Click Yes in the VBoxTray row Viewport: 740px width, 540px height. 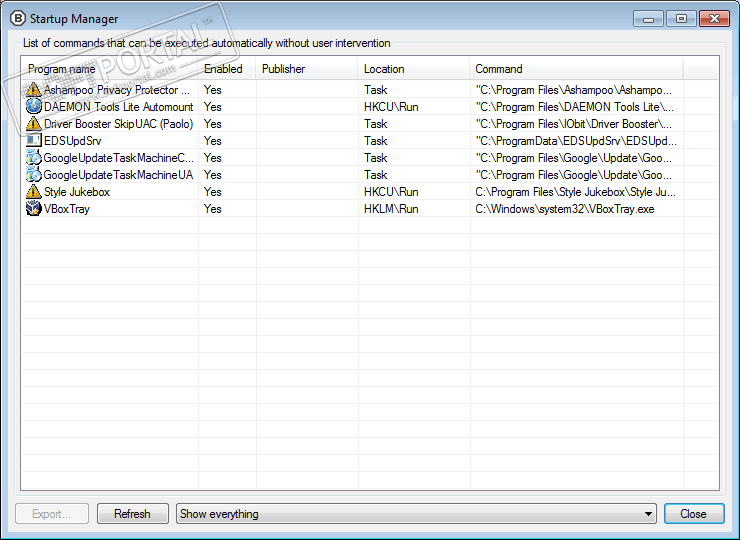coord(213,209)
